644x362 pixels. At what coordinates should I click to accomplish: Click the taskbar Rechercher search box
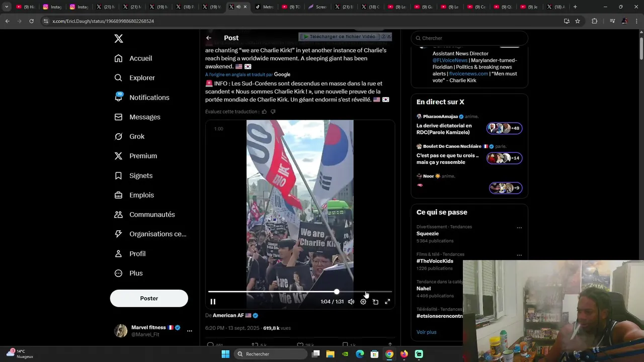(x=271, y=354)
